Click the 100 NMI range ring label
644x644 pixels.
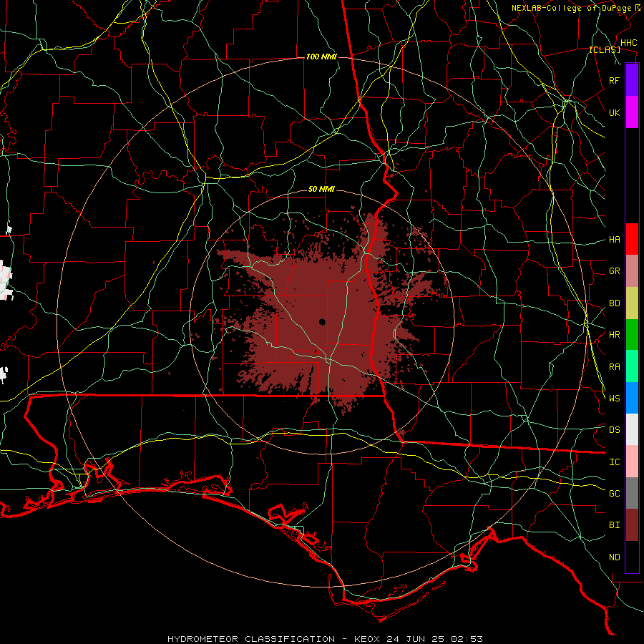[x=321, y=57]
